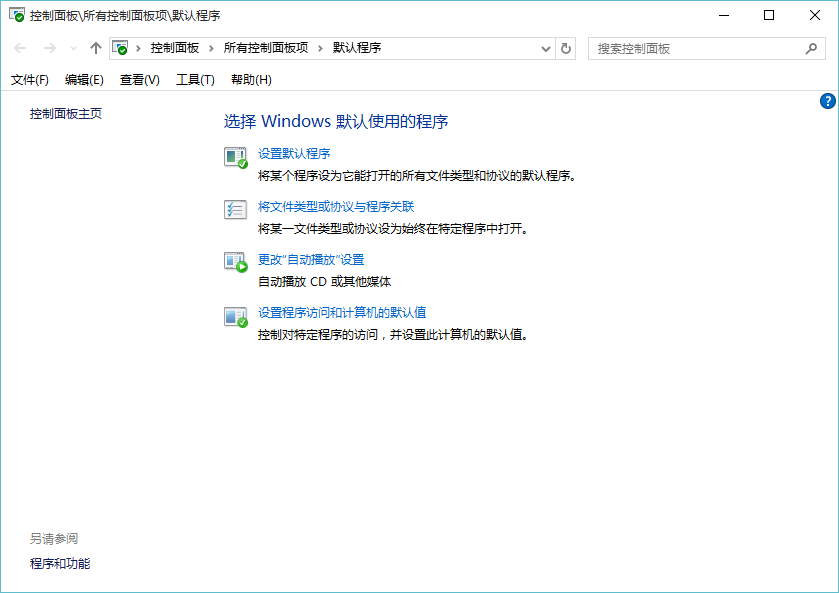Image resolution: width=839 pixels, height=593 pixels.
Task: Click the back arrow navigation button
Action: (x=20, y=48)
